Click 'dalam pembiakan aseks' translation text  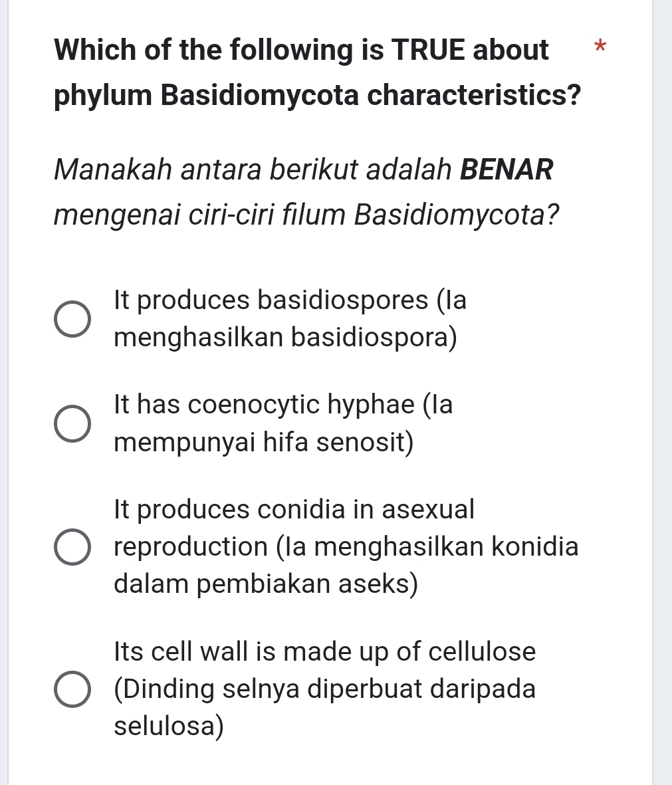tap(266, 584)
